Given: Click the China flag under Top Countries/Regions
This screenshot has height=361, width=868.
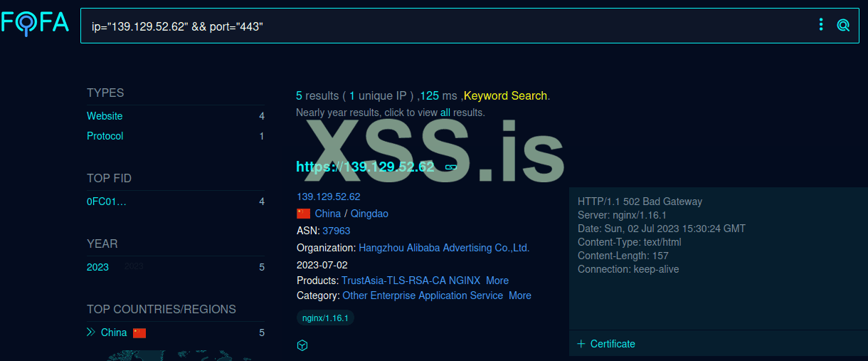Looking at the screenshot, I should (x=139, y=333).
